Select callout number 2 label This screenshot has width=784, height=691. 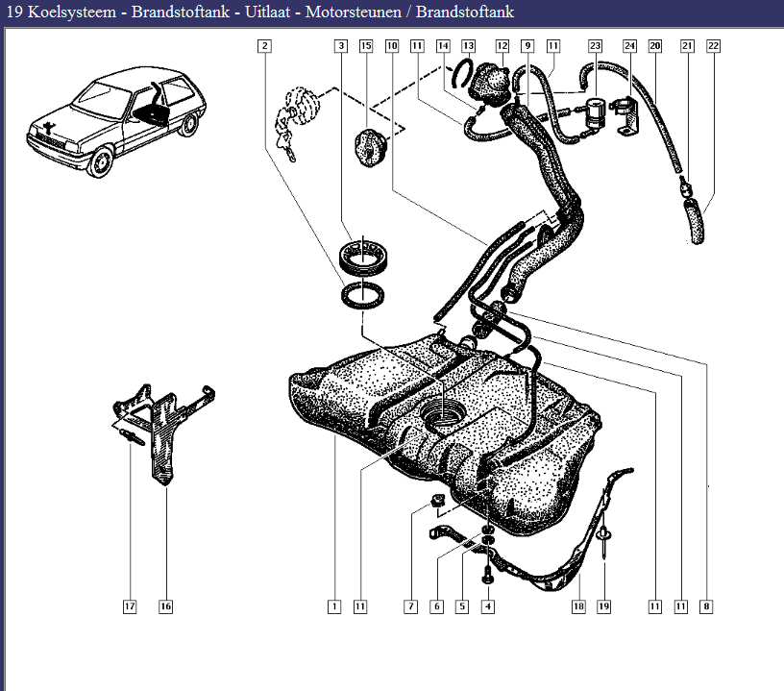[x=264, y=46]
